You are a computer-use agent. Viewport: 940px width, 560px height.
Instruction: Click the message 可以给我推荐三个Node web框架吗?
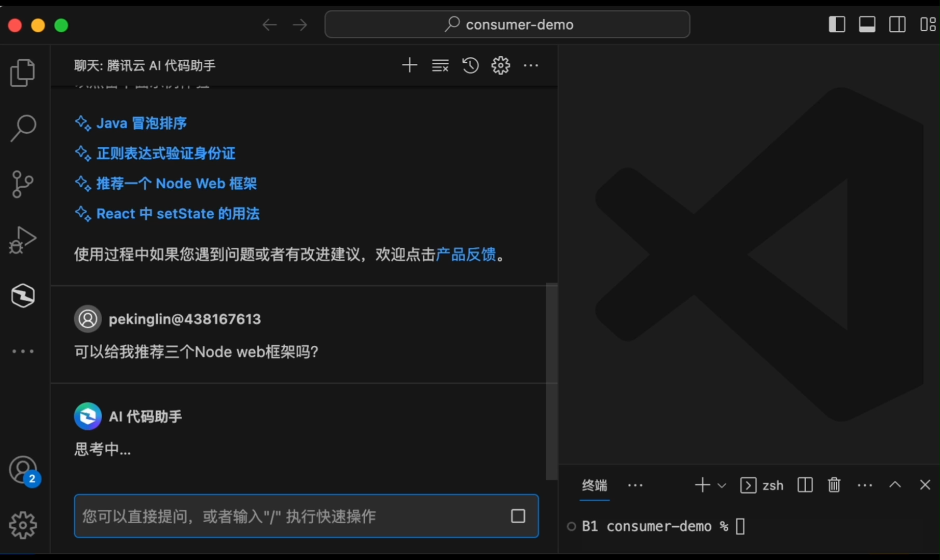pos(196,352)
